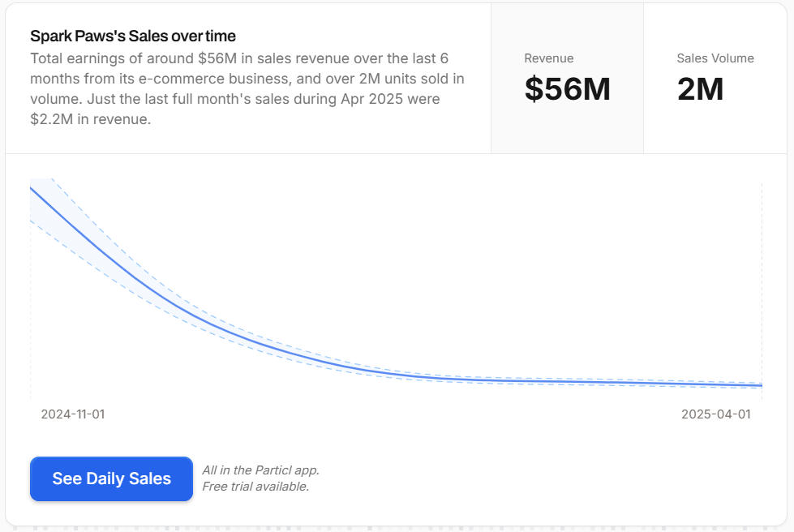The width and height of the screenshot is (794, 532).
Task: Click the right end of the sales curve
Action: tap(760, 386)
